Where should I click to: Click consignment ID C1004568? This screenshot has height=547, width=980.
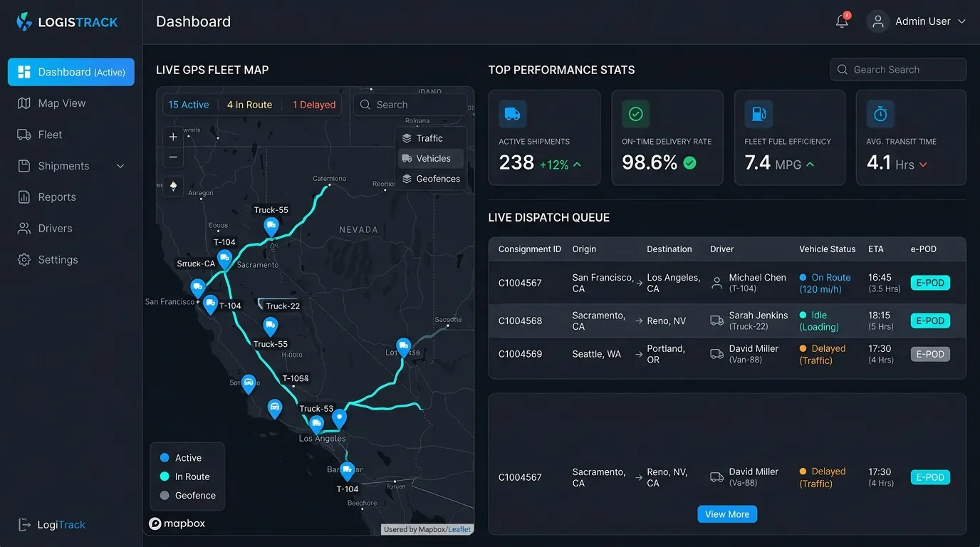tap(520, 321)
